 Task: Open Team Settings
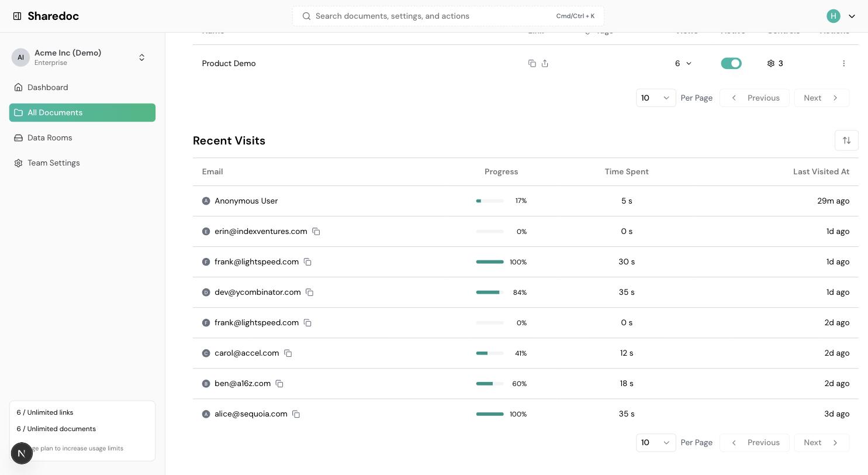coord(82,163)
